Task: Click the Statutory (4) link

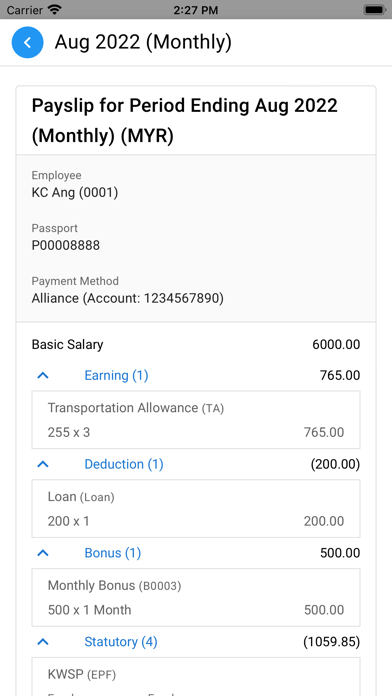Action: tap(121, 642)
